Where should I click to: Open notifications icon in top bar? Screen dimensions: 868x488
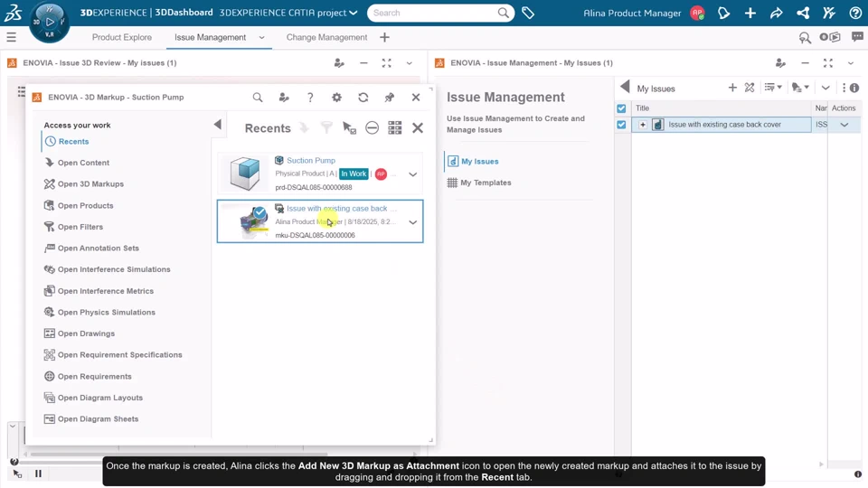point(723,13)
